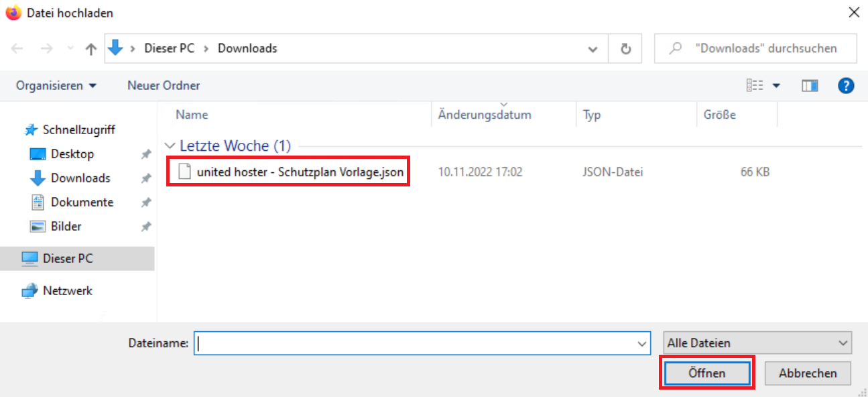Viewport: 868px width, 397px height.
Task: Open Netzwerk in the sidebar
Action: click(67, 290)
